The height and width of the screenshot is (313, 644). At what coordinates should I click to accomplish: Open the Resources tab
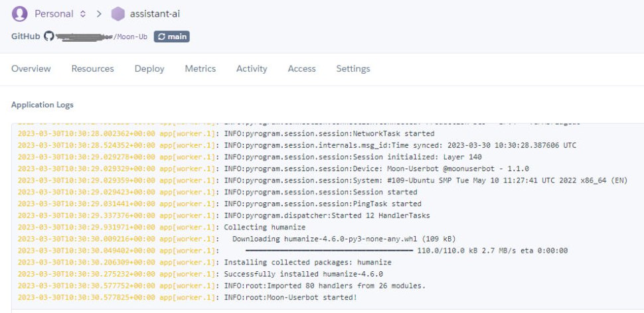pos(92,69)
